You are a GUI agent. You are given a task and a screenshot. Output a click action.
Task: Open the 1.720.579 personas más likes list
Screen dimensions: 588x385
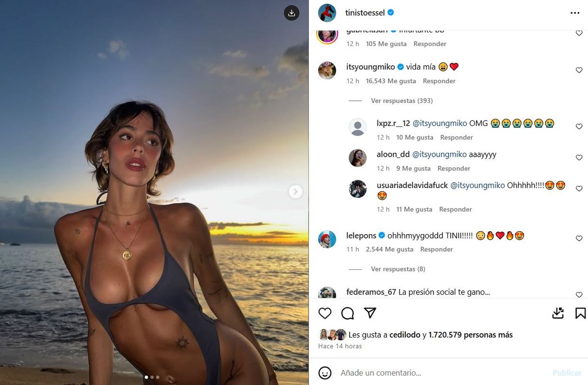(470, 335)
